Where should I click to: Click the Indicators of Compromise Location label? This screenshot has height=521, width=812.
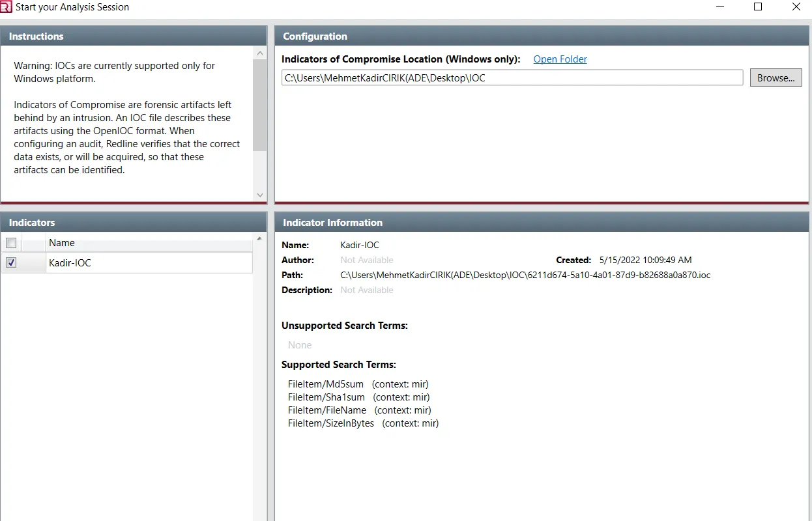[x=401, y=59]
